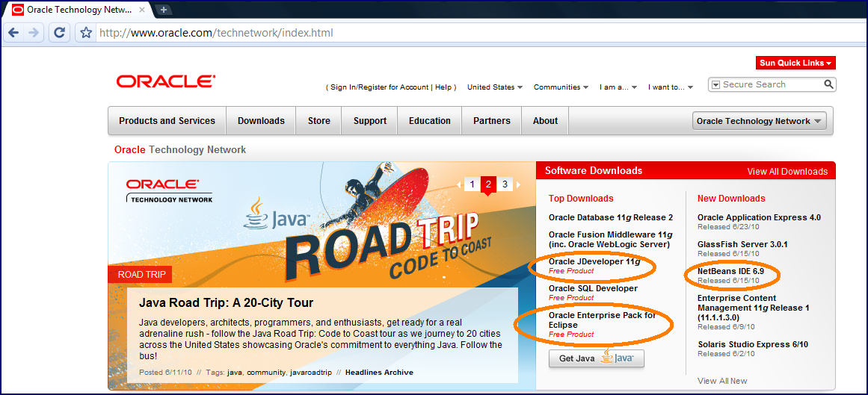Image resolution: width=868 pixels, height=395 pixels.
Task: Click the java tag link
Action: point(235,373)
